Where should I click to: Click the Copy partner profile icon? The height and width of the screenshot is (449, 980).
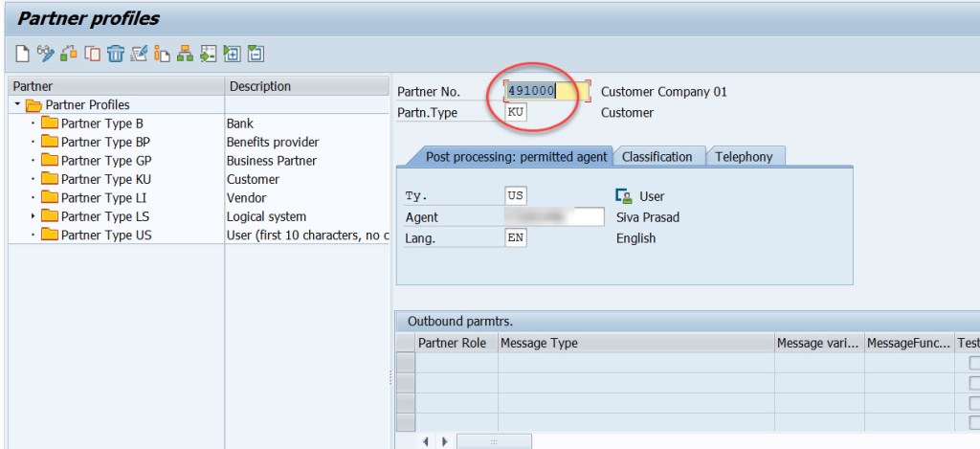pyautogui.click(x=92, y=54)
